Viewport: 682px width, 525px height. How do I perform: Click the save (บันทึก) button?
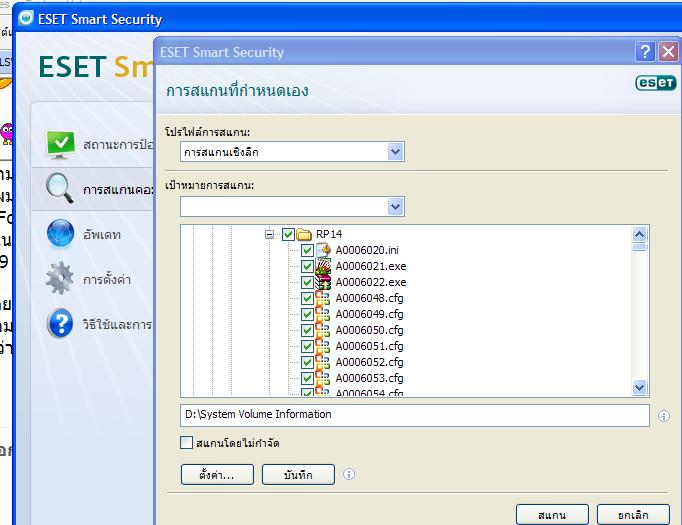298,475
